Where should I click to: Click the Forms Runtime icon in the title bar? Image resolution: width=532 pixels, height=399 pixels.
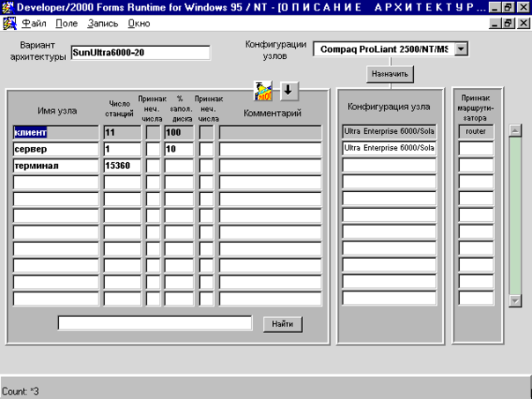tap(7, 7)
